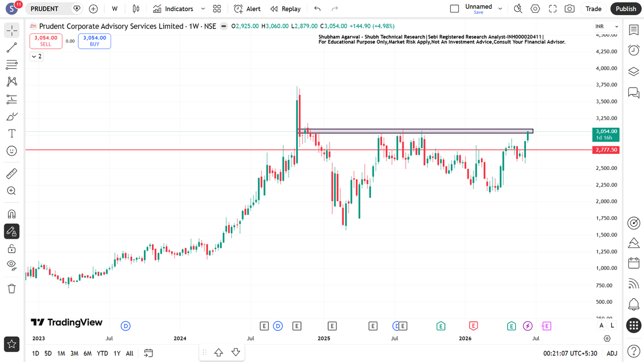
Task: Select the All time range
Action: point(129,353)
